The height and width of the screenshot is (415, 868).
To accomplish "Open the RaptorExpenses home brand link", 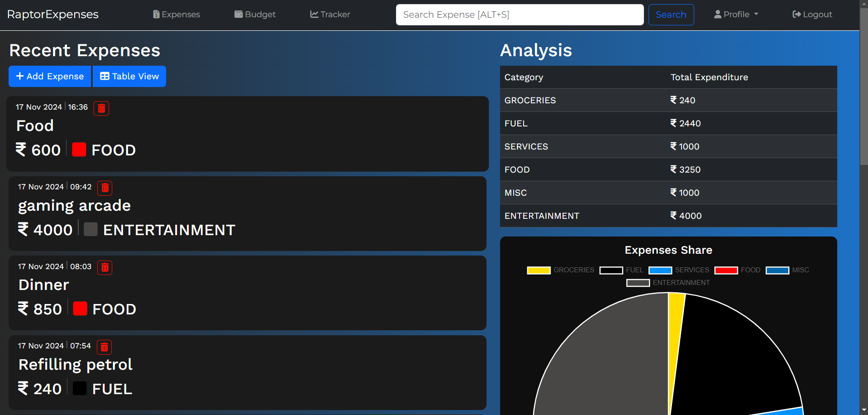I will pyautogui.click(x=53, y=14).
